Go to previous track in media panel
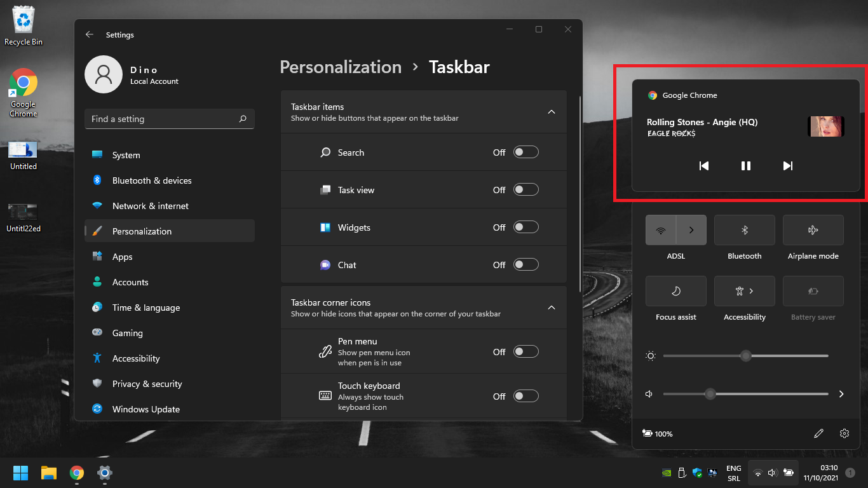The height and width of the screenshot is (488, 868). [x=704, y=166]
